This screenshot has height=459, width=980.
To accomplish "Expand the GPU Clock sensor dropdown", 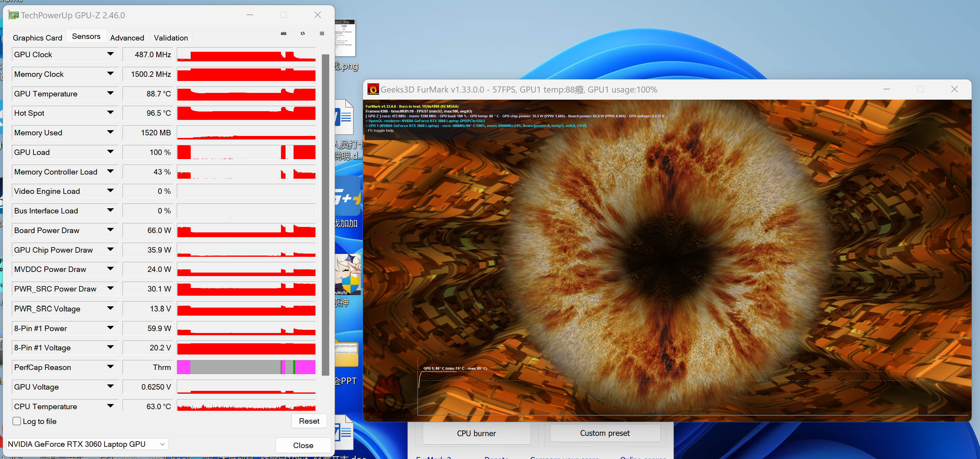I will pos(110,54).
